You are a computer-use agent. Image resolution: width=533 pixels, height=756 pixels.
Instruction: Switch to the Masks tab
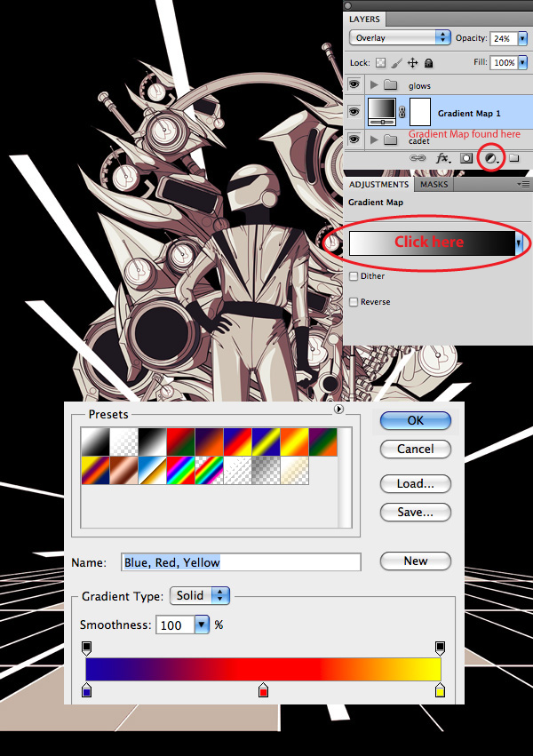[434, 184]
